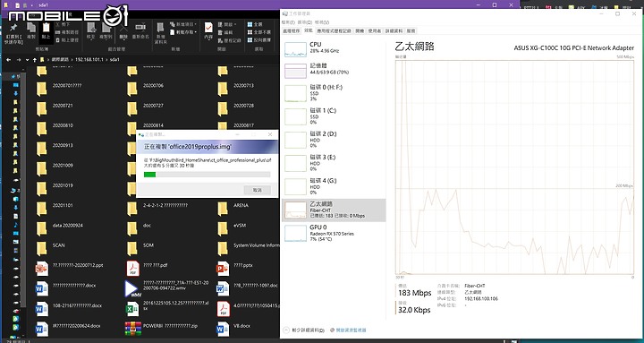Choose Invert selection (反向選擇) in ribbon

click(259, 40)
